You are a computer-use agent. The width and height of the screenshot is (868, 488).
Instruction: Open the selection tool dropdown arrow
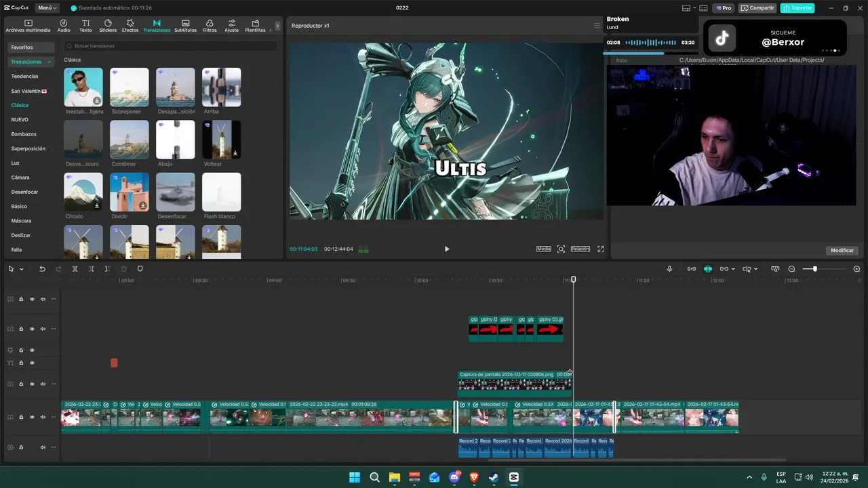point(21,269)
